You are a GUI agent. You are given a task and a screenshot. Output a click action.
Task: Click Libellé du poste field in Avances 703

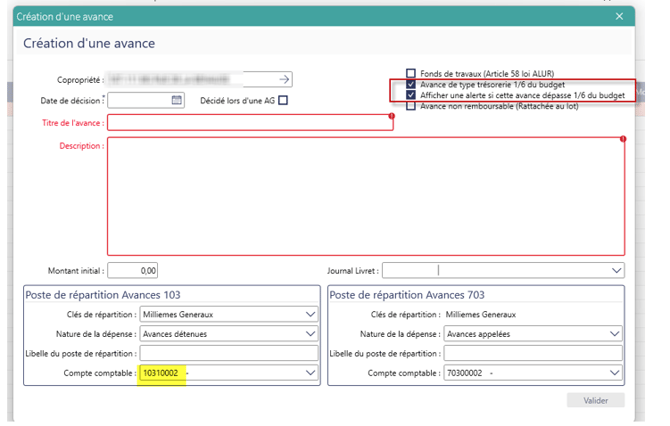click(x=534, y=354)
